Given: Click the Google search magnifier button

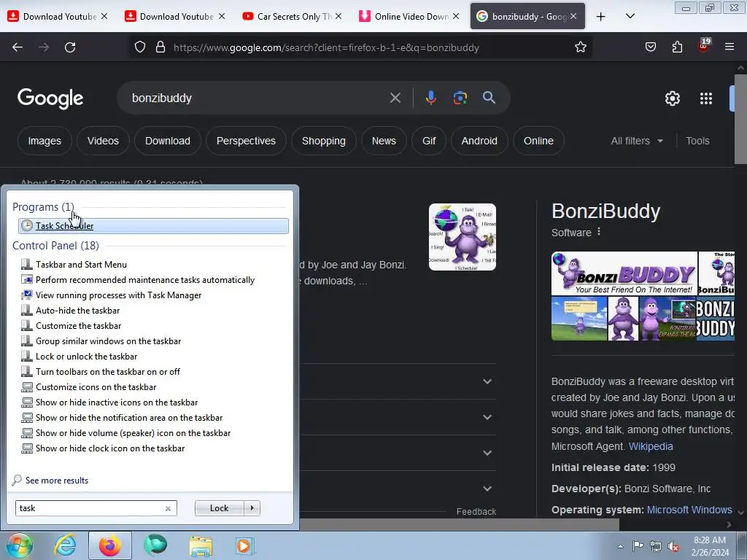Looking at the screenshot, I should tap(489, 98).
